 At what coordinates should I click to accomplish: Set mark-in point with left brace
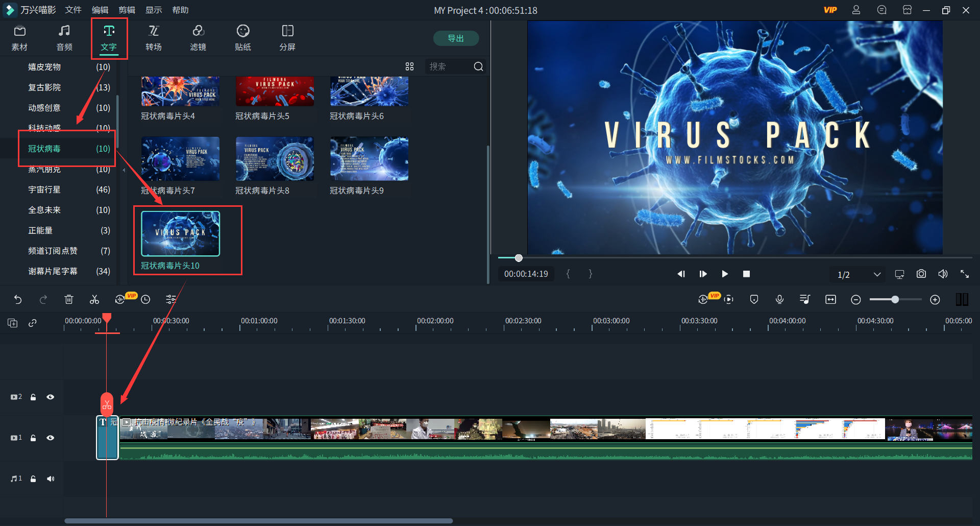click(x=568, y=274)
